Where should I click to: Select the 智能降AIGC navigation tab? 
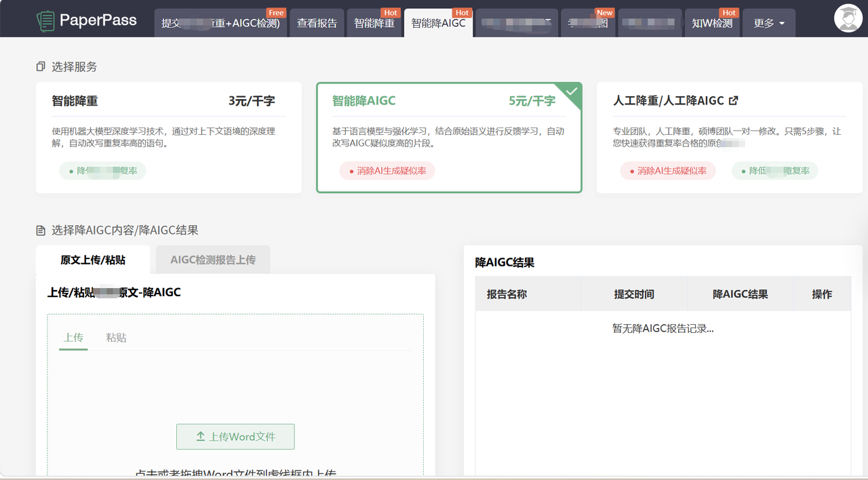(x=439, y=23)
